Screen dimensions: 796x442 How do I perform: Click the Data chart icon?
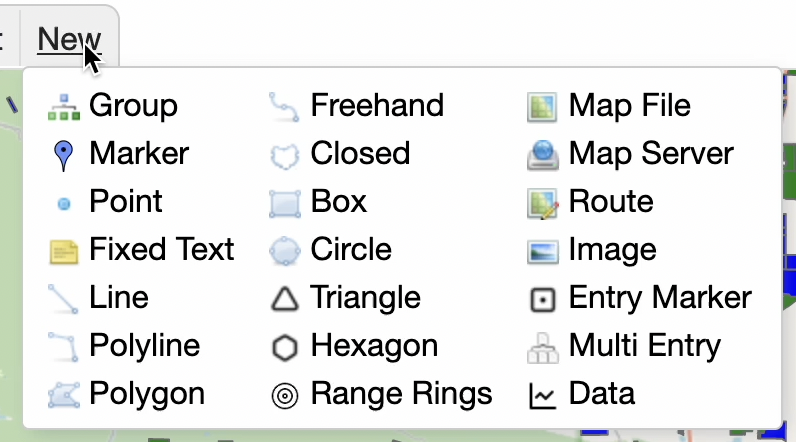pos(542,395)
